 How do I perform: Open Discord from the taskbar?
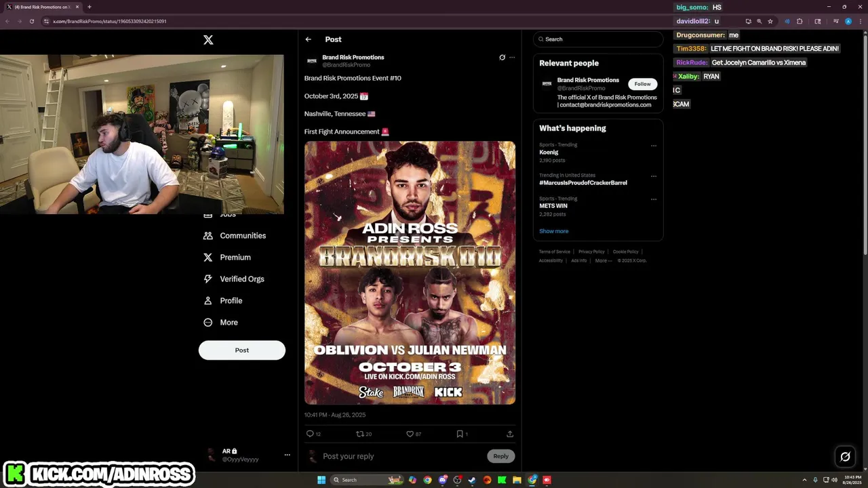point(442,480)
